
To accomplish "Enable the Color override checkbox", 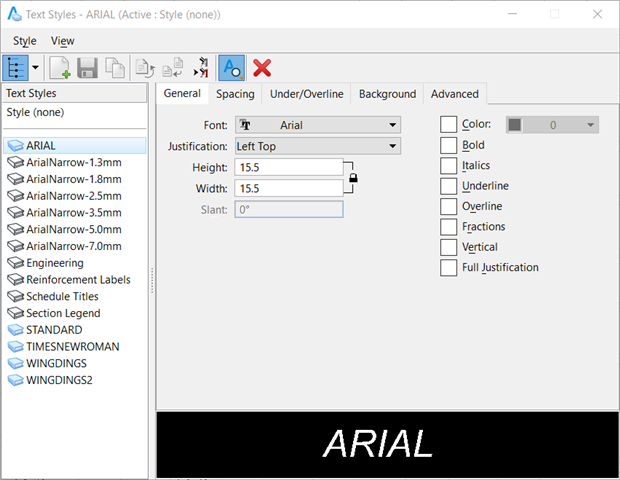I will tap(448, 125).
